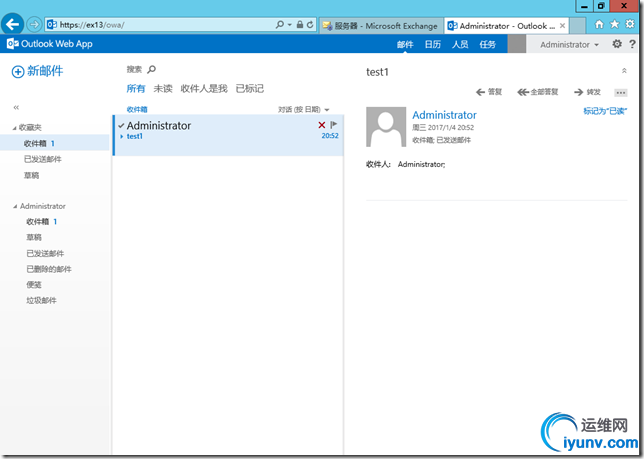Select the test1 subject in message list

point(135,136)
